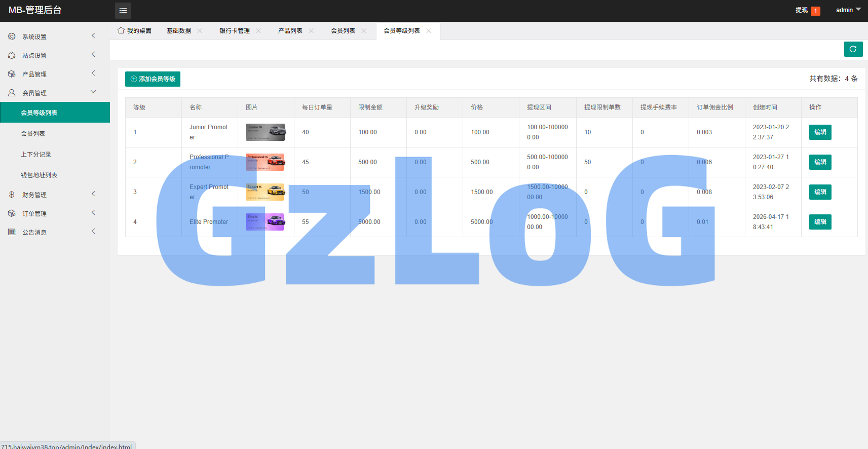868x449 pixels.
Task: Click the 添加会员等级 button
Action: pyautogui.click(x=153, y=79)
